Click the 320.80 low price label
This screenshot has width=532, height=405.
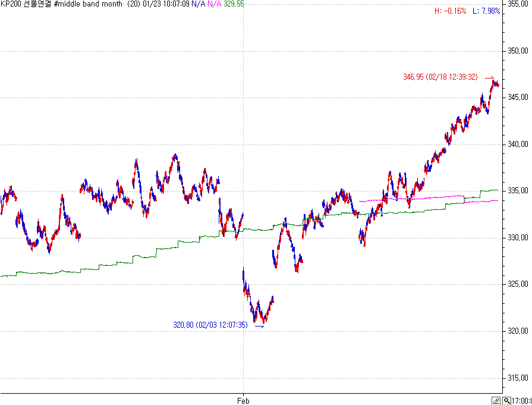[210, 325]
